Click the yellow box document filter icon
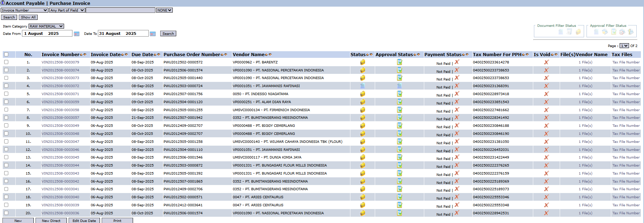644x223 pixels. pos(578,32)
